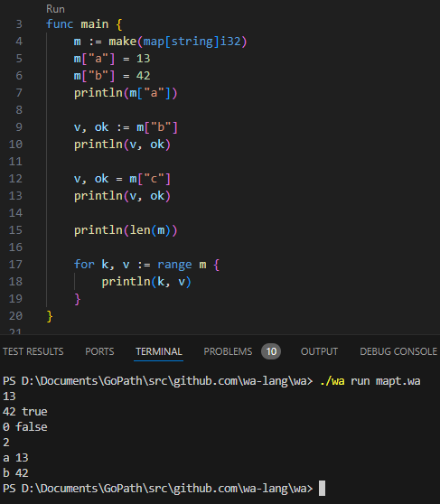Image resolution: width=440 pixels, height=504 pixels.
Task: Switch to the TEST RESULTS tab
Action: 33,351
